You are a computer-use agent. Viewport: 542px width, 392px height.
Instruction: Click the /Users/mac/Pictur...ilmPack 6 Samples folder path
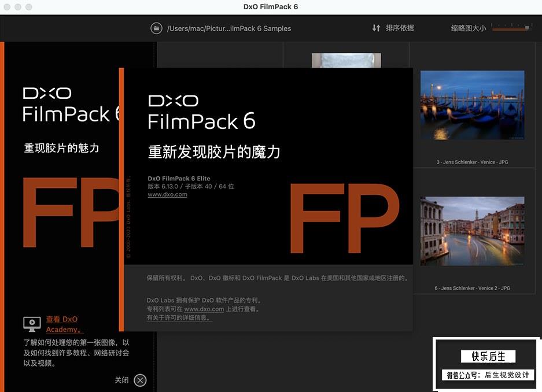pos(229,28)
